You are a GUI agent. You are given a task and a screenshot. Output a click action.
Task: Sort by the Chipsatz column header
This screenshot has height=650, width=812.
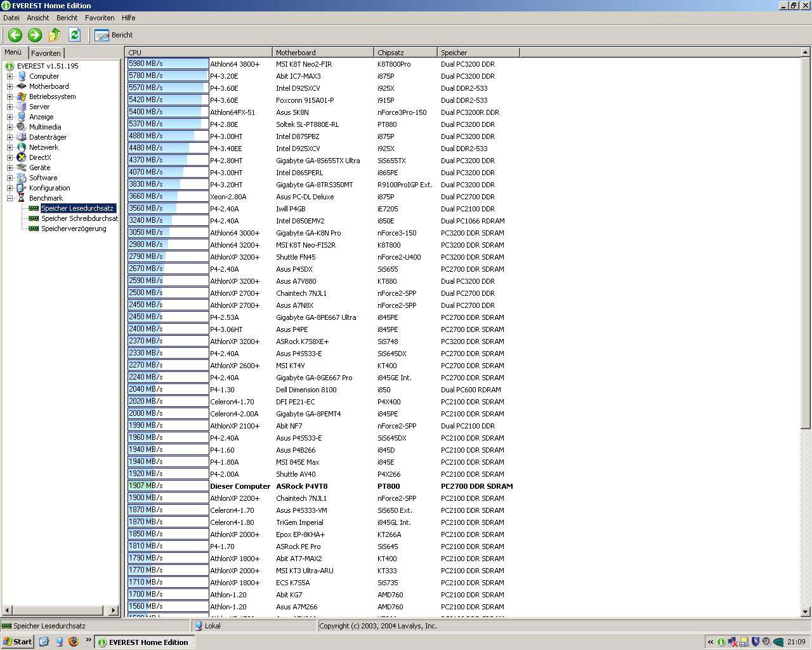point(405,53)
